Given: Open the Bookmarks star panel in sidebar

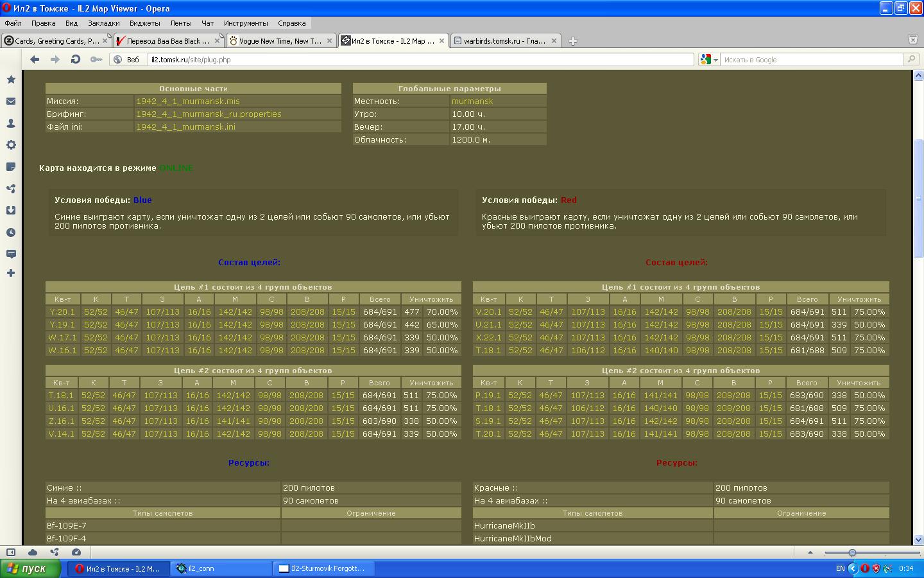Looking at the screenshot, I should click(11, 80).
